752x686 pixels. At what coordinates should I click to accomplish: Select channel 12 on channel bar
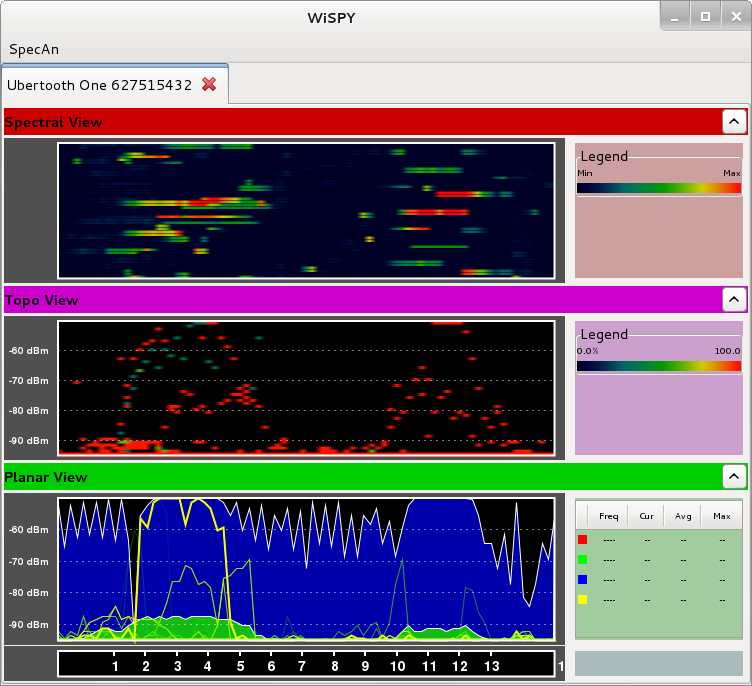[x=459, y=666]
